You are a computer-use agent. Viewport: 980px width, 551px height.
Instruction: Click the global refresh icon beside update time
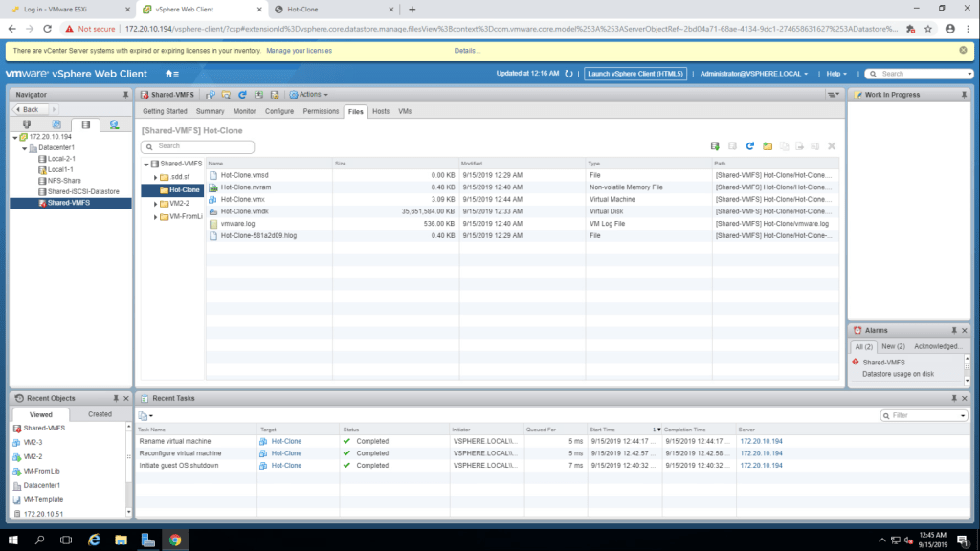coord(569,74)
